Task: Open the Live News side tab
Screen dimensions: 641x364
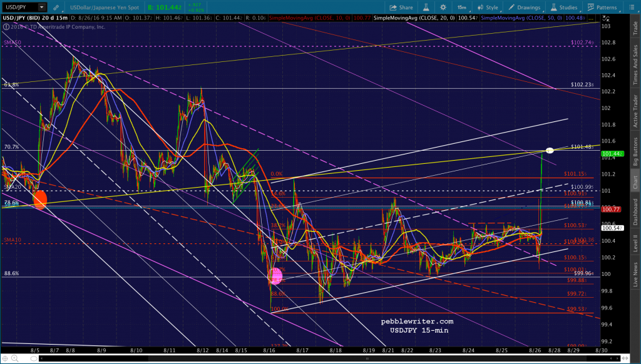Action: 635,274
